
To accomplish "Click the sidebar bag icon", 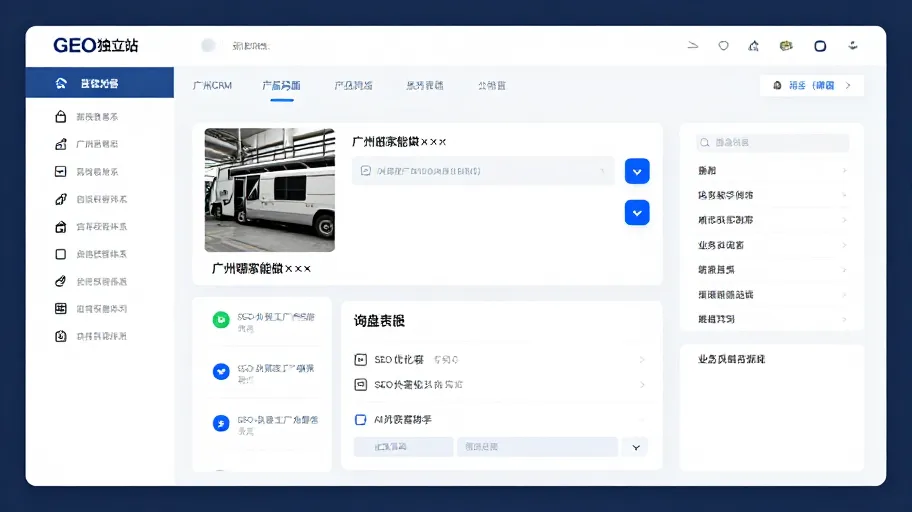I will (x=60, y=116).
